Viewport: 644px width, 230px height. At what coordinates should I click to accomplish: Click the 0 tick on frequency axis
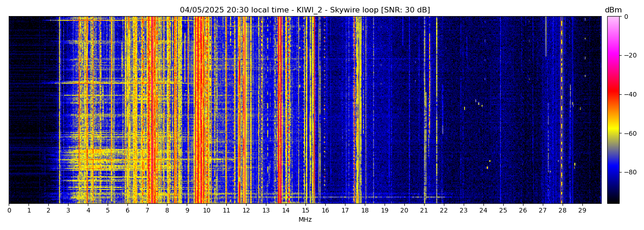[9, 210]
